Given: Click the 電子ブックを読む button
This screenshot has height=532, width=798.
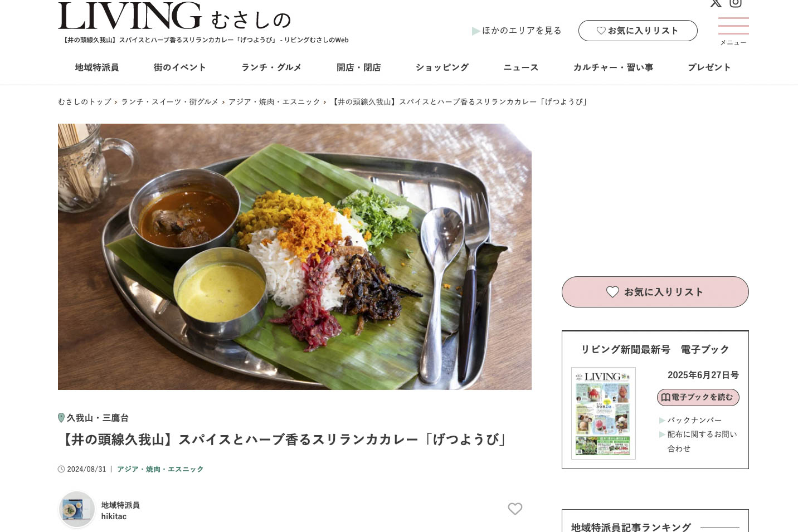Looking at the screenshot, I should (x=698, y=397).
